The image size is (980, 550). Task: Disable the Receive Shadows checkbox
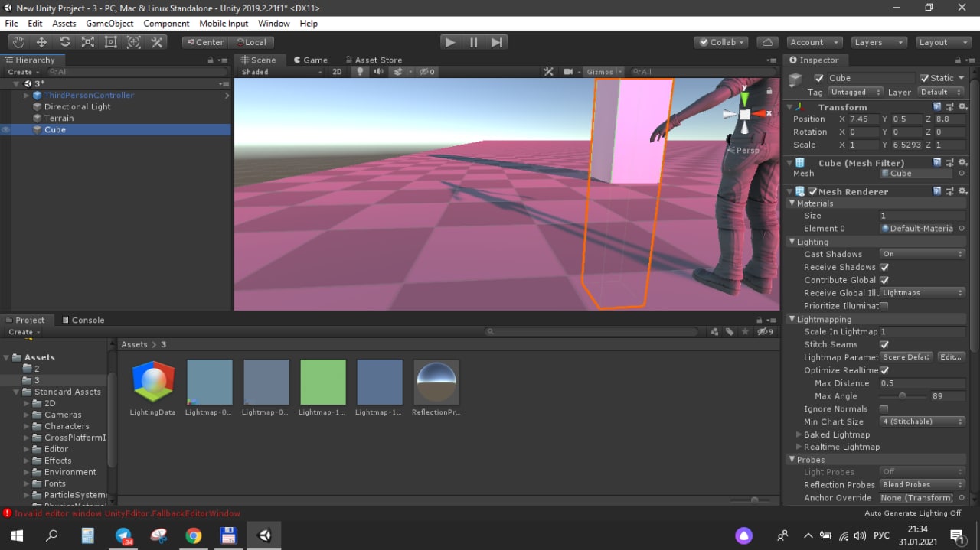(x=884, y=267)
